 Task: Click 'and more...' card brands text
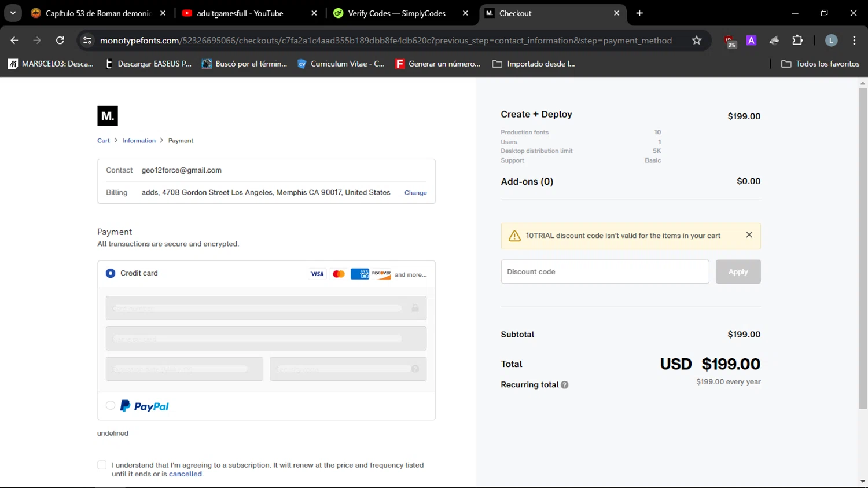[x=410, y=275]
